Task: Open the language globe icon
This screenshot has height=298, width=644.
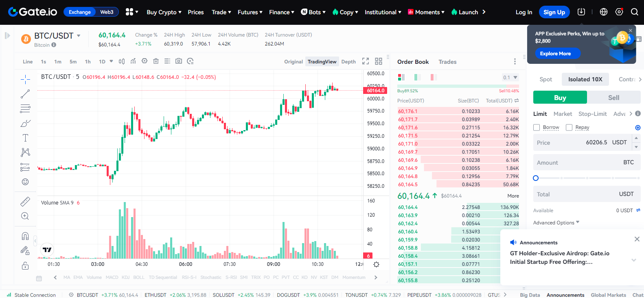Action: coord(604,12)
